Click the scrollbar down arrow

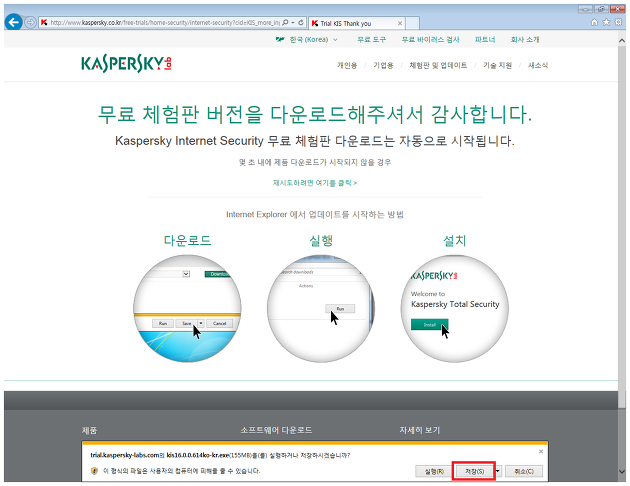coord(622,472)
